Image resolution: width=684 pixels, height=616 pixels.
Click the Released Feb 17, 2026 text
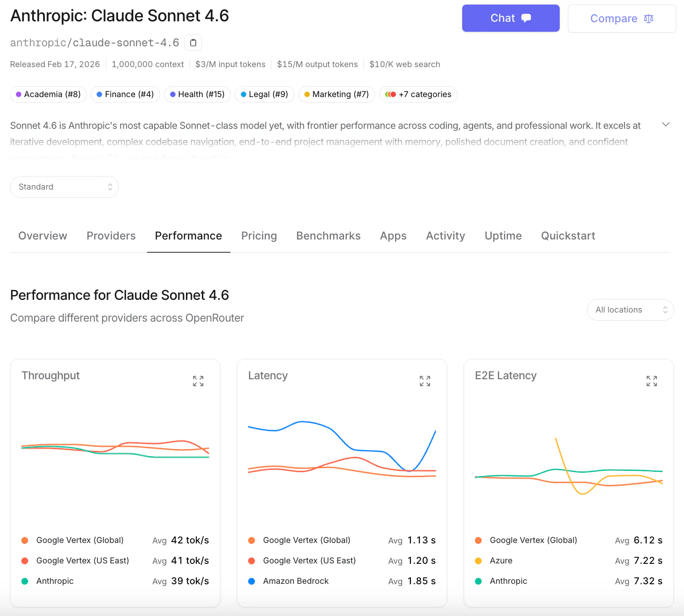click(55, 64)
